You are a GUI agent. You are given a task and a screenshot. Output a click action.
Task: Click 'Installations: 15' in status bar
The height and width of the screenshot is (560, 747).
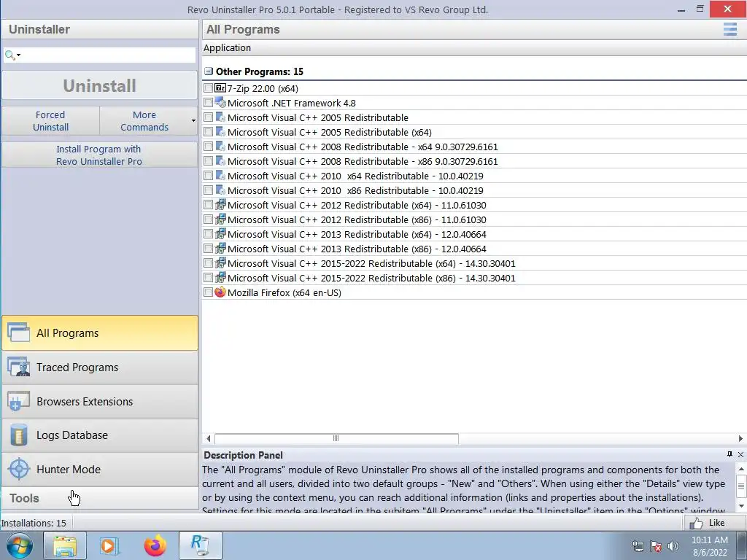[x=34, y=523]
